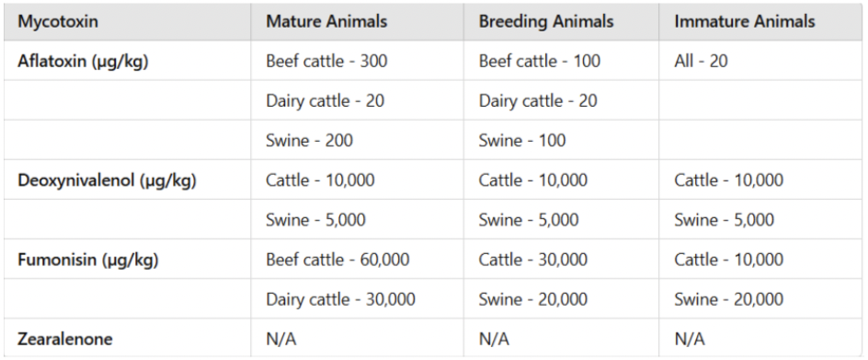This screenshot has height=360, width=868.
Task: Select the Swine - 100 cell
Action: [x=522, y=140]
